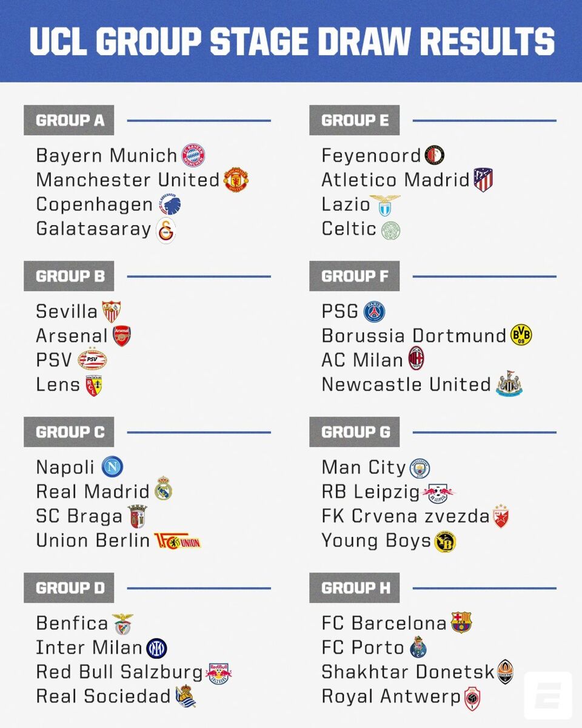Viewport: 582px width, 728px height.
Task: Select the Inter Milan team name
Action: [89, 647]
